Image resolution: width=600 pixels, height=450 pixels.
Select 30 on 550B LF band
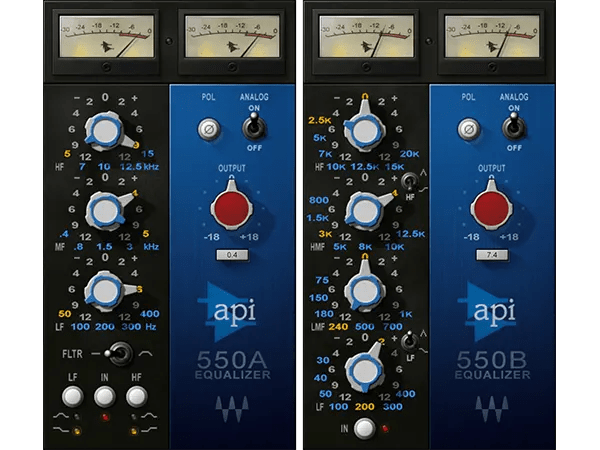click(323, 360)
